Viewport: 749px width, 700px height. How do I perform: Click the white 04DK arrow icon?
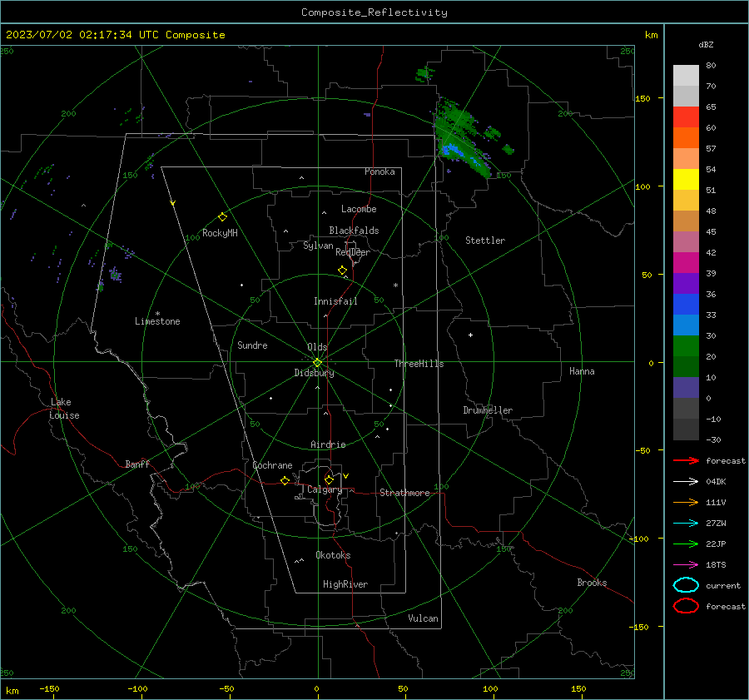(x=686, y=481)
